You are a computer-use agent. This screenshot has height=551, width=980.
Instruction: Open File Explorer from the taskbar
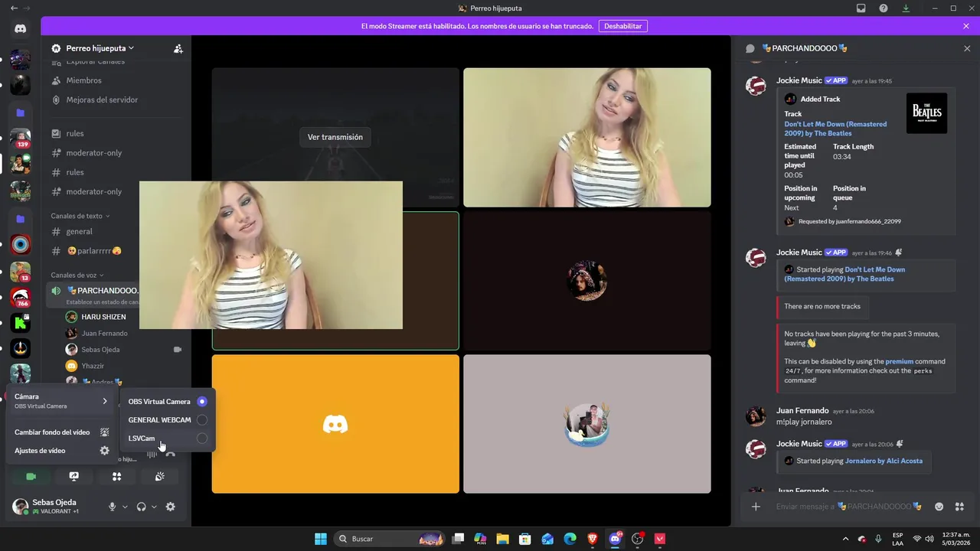tap(502, 539)
